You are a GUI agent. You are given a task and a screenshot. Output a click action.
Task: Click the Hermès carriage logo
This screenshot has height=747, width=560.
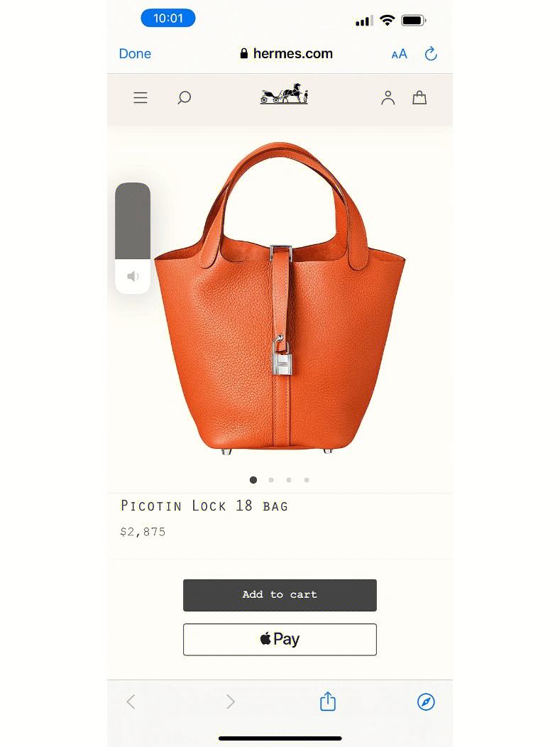coord(284,94)
